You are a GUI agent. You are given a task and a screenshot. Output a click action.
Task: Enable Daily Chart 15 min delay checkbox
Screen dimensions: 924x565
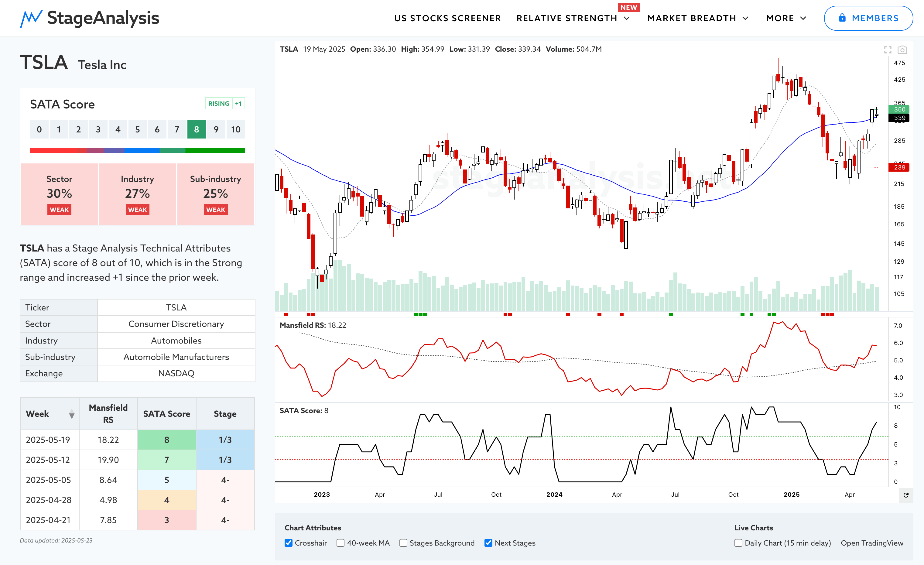[x=738, y=543]
